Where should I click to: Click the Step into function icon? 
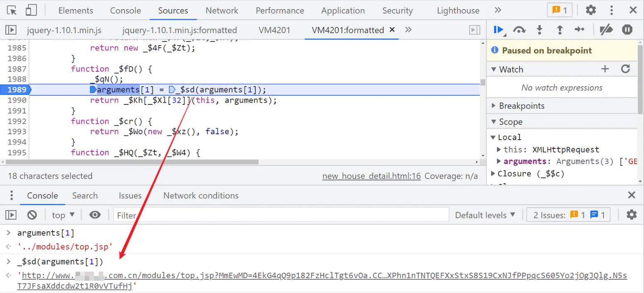[539, 30]
